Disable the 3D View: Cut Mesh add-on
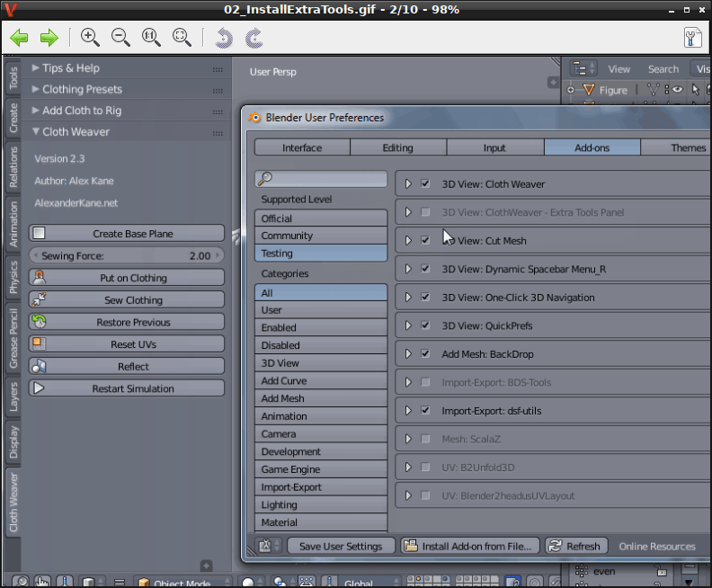712x588 pixels. pyautogui.click(x=425, y=240)
